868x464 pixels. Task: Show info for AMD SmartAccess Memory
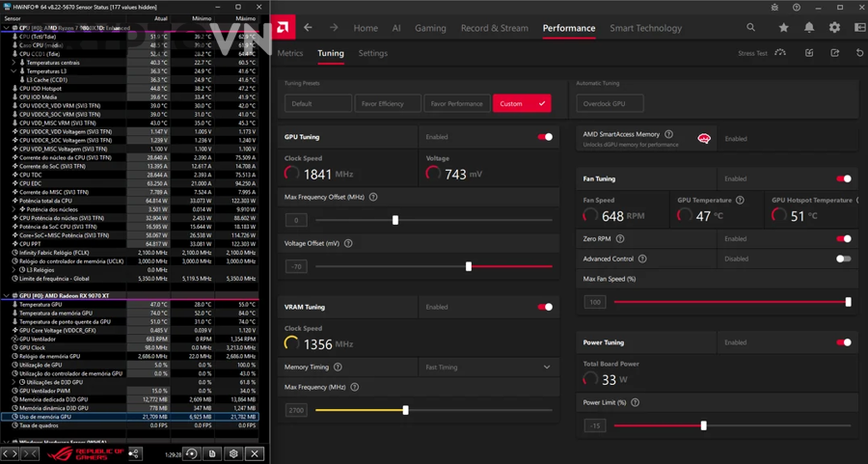click(x=668, y=134)
